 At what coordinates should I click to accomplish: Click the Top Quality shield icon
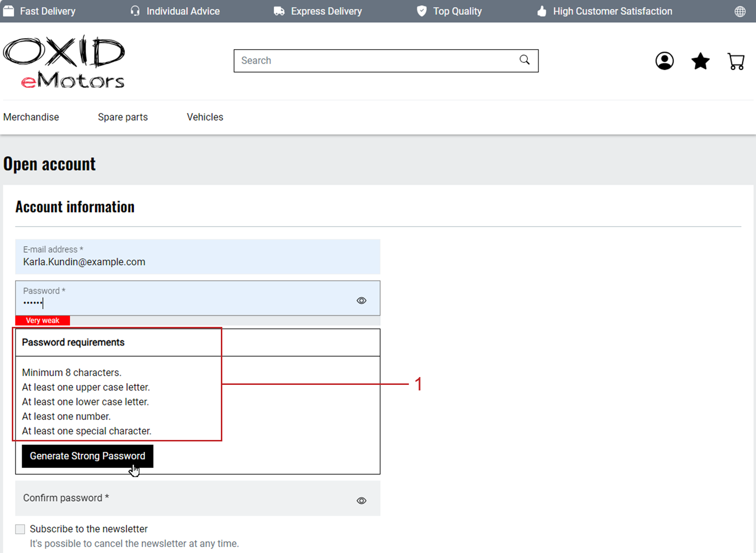422,11
